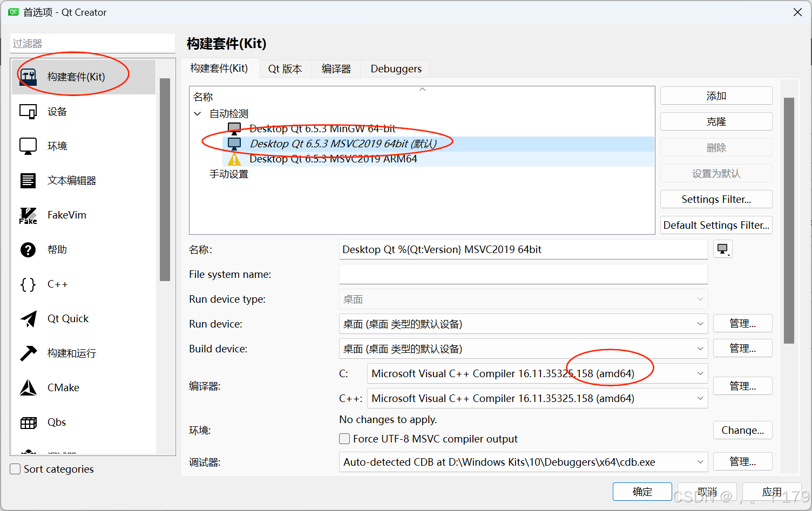The width and height of the screenshot is (812, 511).
Task: Click the category list vertical scrollbar
Action: (x=165, y=180)
